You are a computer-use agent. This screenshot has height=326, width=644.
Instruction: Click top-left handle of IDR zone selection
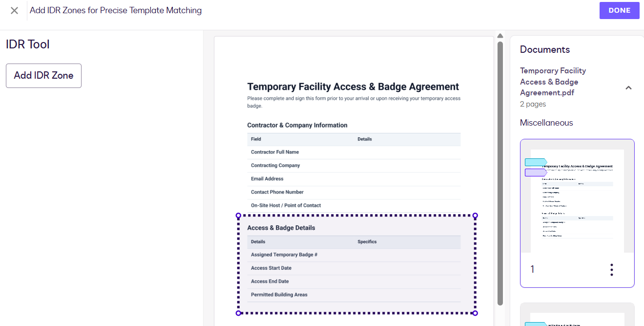(x=238, y=216)
